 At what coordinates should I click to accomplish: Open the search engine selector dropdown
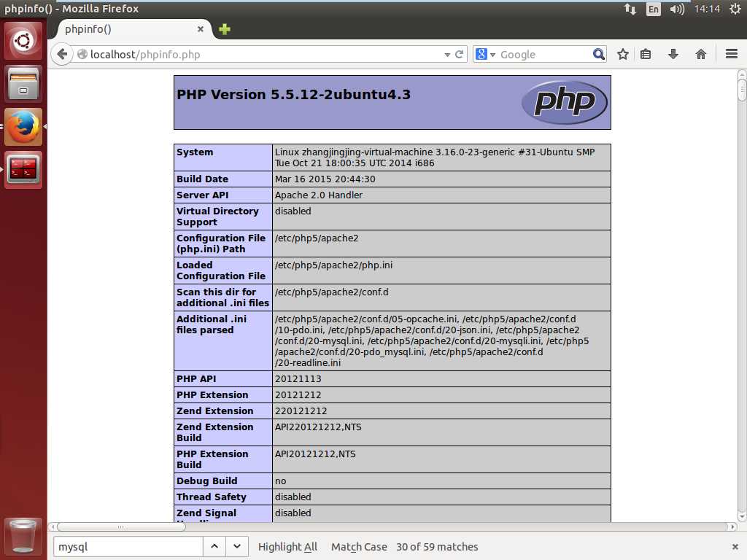click(x=486, y=54)
